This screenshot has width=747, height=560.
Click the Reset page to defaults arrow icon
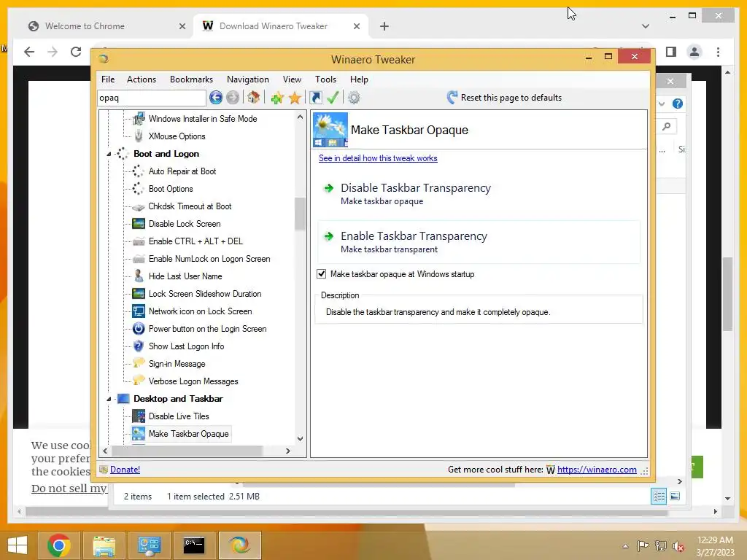coord(452,98)
